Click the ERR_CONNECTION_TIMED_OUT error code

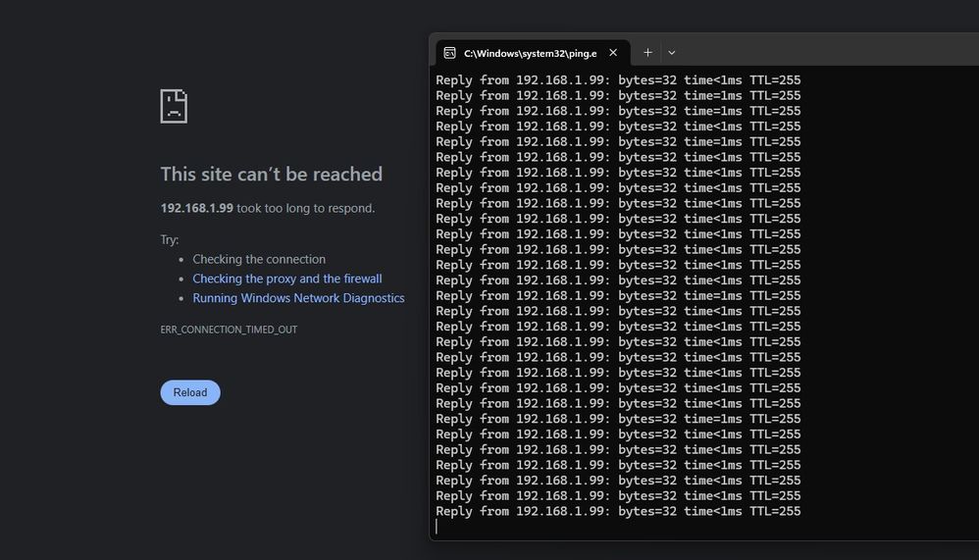(x=229, y=330)
